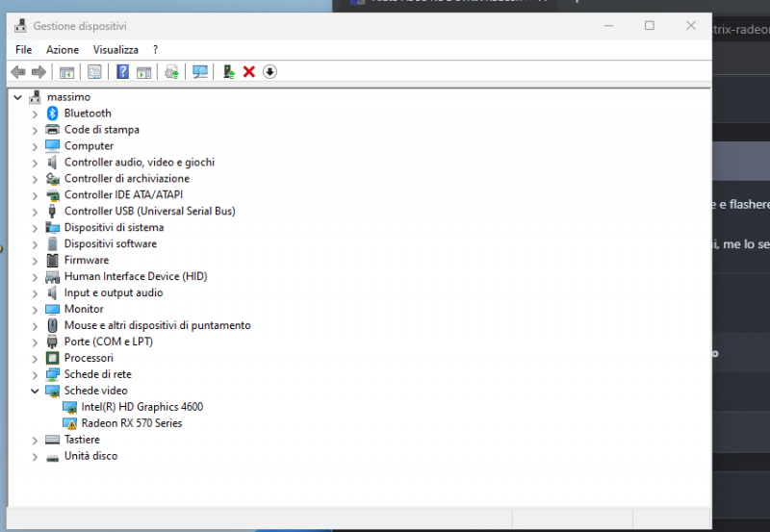Click the disk drive icon beside Unità disco
770x532 pixels.
point(53,457)
